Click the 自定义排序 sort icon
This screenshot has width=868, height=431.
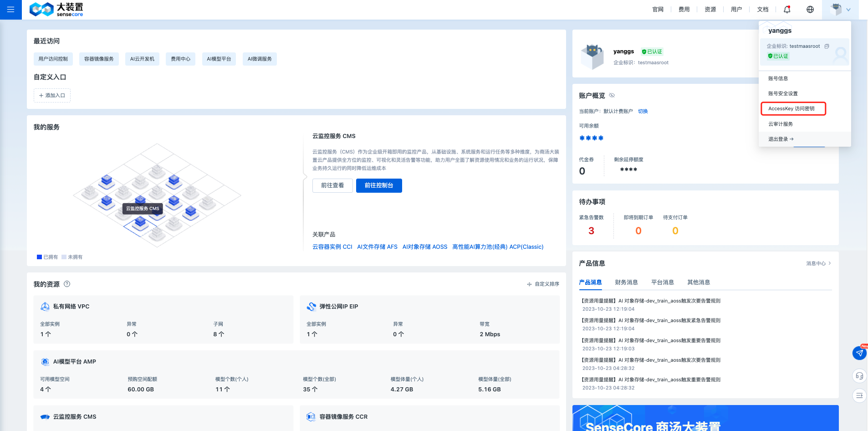point(529,284)
